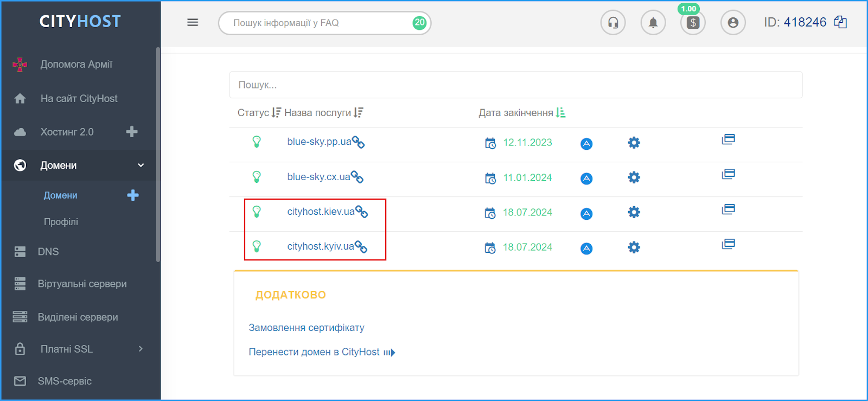Click expiry date 12.11.2023
The width and height of the screenshot is (868, 401).
528,143
